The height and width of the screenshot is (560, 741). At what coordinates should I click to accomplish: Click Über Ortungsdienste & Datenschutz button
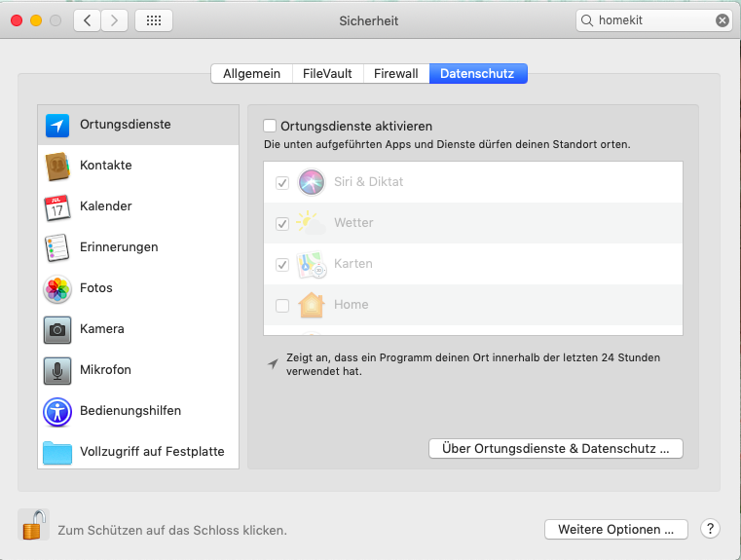(x=555, y=449)
